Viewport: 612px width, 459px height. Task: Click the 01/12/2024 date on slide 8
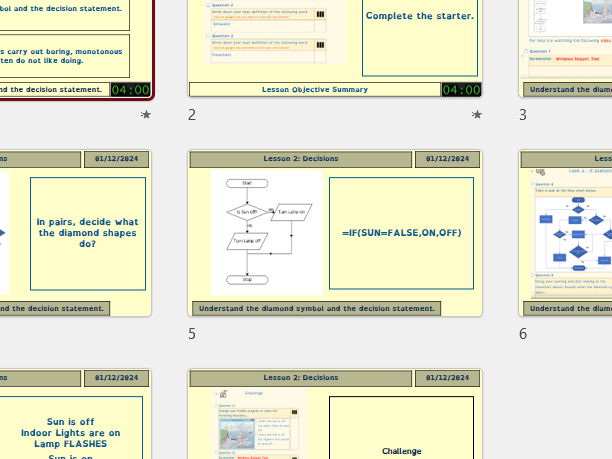447,378
